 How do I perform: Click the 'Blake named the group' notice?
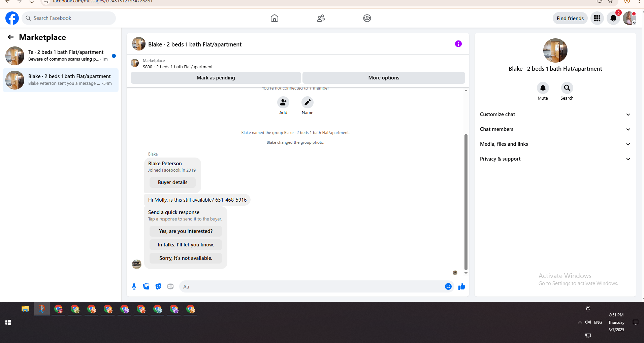point(295,133)
